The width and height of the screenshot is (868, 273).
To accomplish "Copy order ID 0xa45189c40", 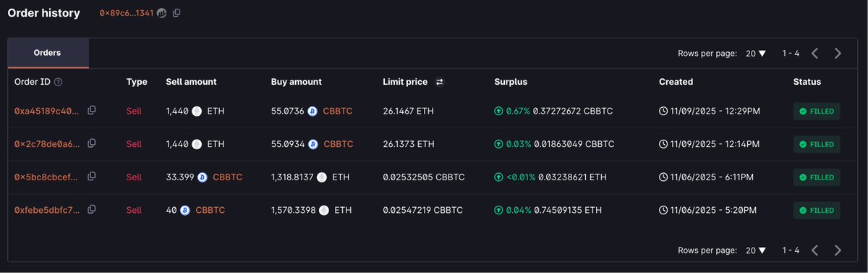I will 92,111.
